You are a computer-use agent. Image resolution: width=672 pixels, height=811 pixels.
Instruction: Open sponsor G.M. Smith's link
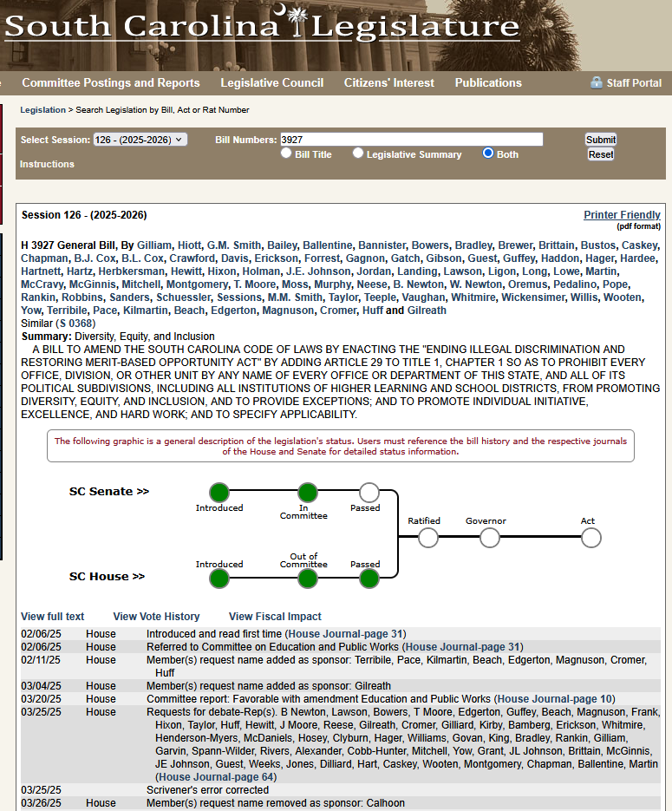tap(234, 245)
